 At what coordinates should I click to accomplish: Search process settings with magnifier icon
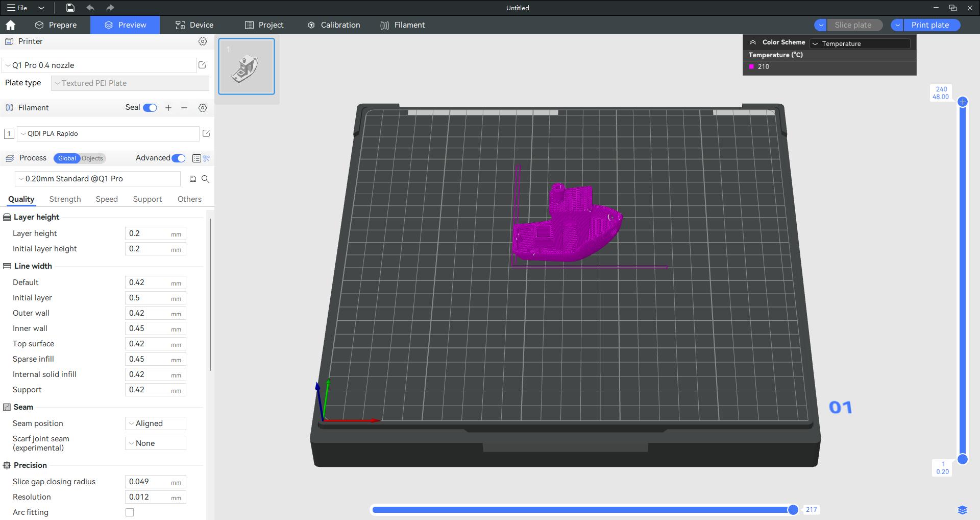(205, 179)
